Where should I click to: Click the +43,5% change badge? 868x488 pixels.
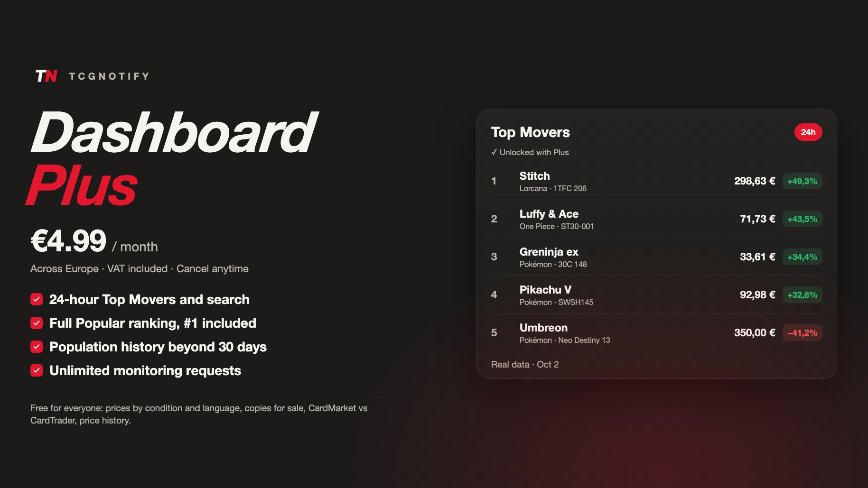coord(803,219)
